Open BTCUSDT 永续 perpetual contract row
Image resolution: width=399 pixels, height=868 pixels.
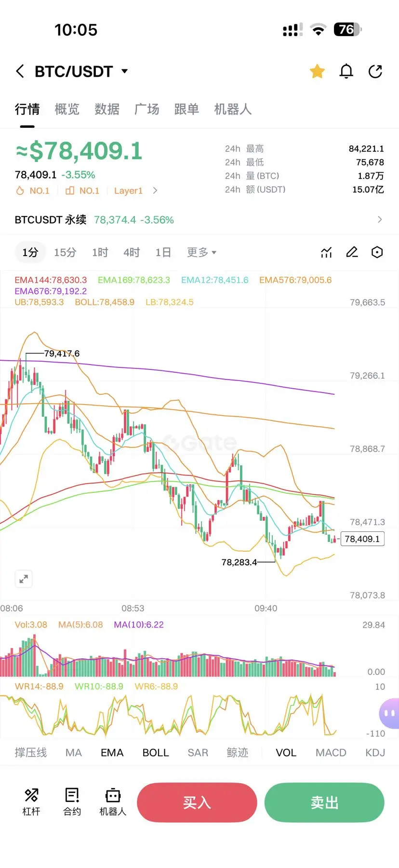pyautogui.click(x=199, y=220)
